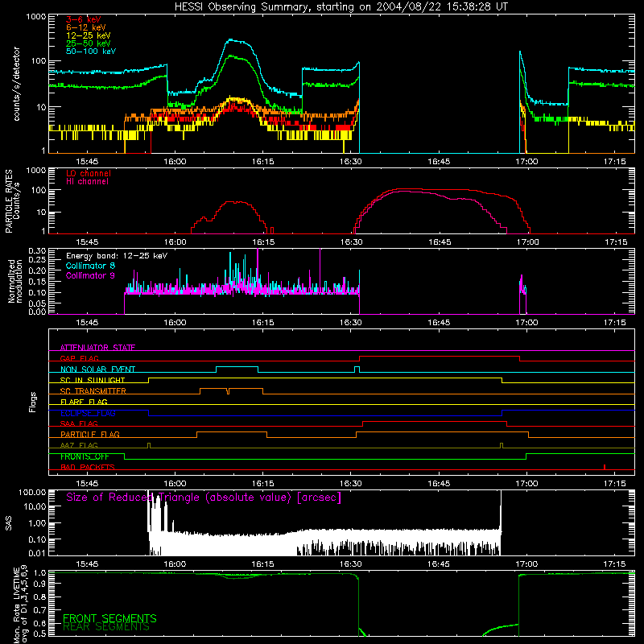
Task: Click the 0.25 modulation axis value
Action: coord(37,260)
